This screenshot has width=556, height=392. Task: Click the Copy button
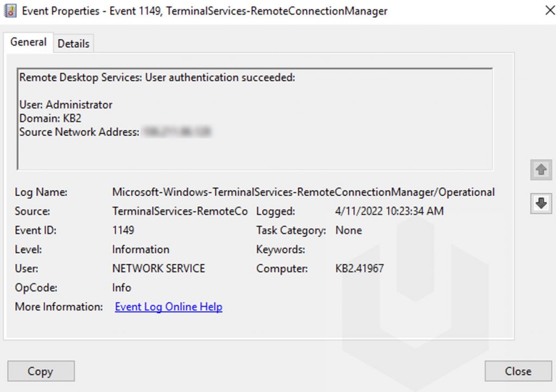(41, 371)
